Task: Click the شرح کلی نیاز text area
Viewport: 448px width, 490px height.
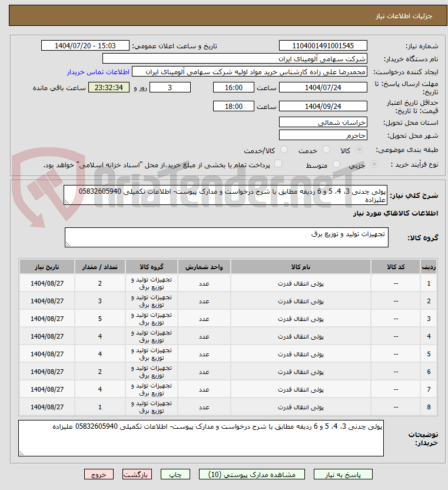Action: point(225,195)
